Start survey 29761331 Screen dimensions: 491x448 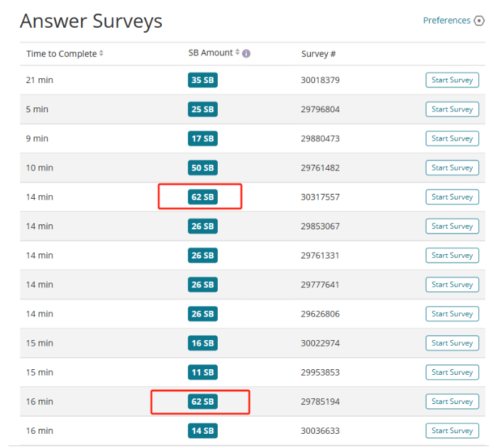[x=452, y=255]
